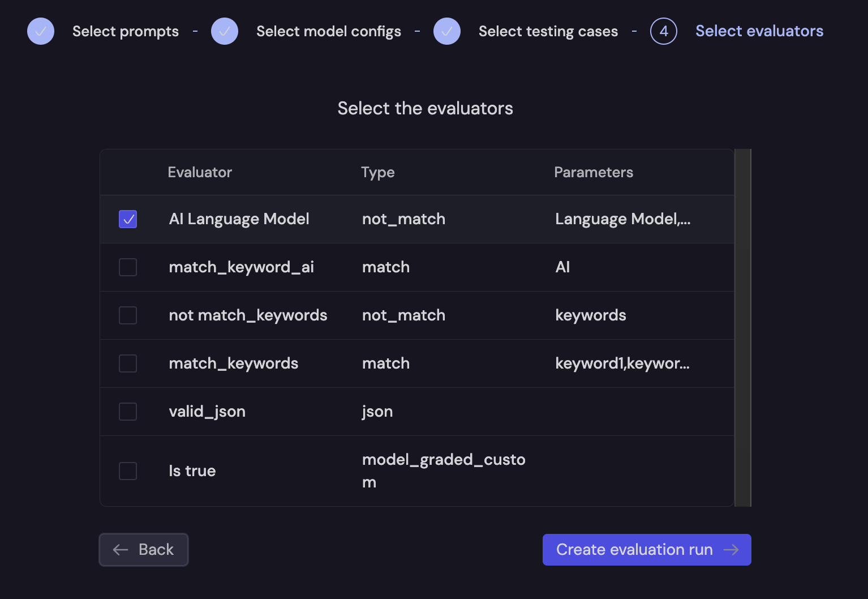The height and width of the screenshot is (599, 868).
Task: Enable the match_keyword_ai evaluator
Action: (x=127, y=267)
